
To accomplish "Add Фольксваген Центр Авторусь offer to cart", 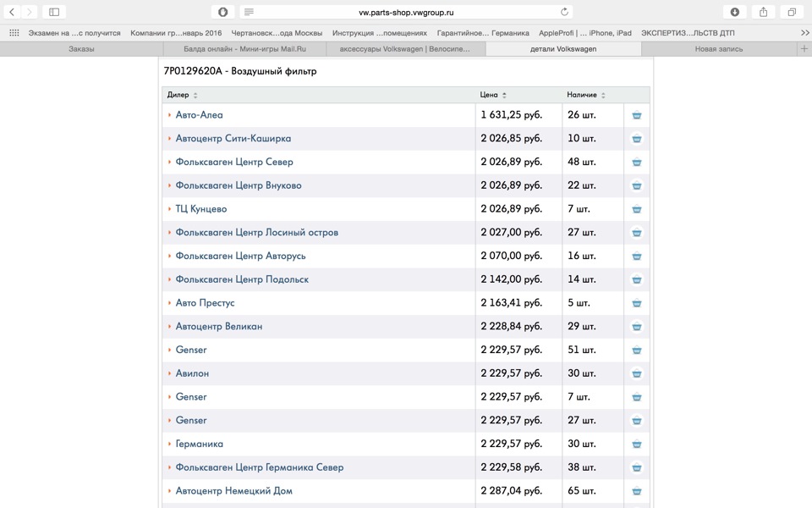I will click(637, 256).
